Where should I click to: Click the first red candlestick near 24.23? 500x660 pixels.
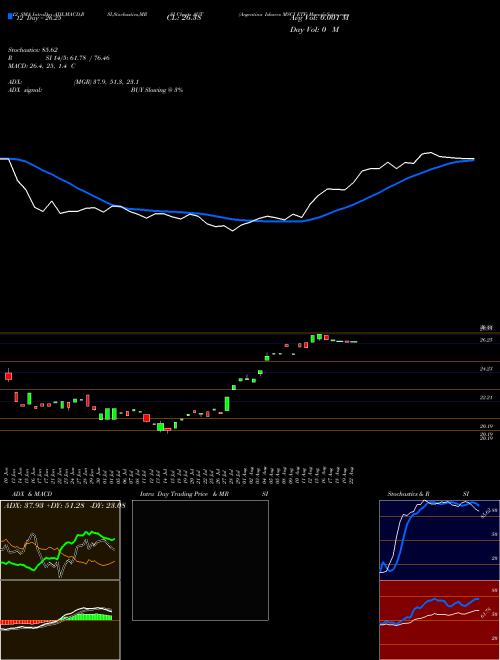pyautogui.click(x=8, y=375)
